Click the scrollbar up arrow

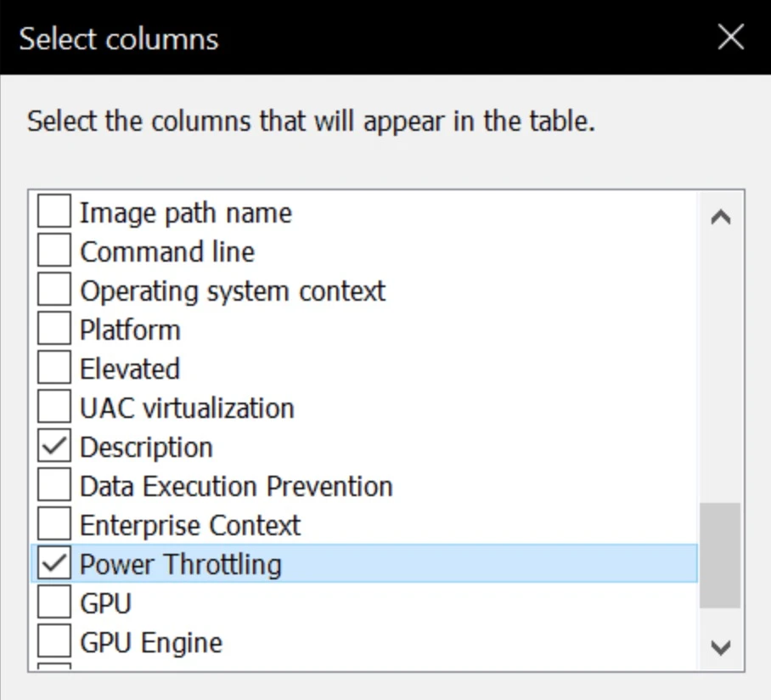coord(720,217)
